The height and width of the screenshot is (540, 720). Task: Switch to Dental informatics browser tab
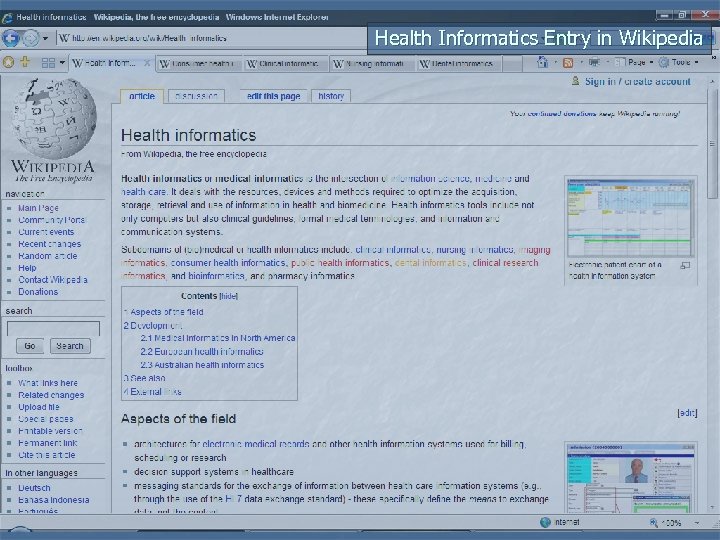(459, 64)
